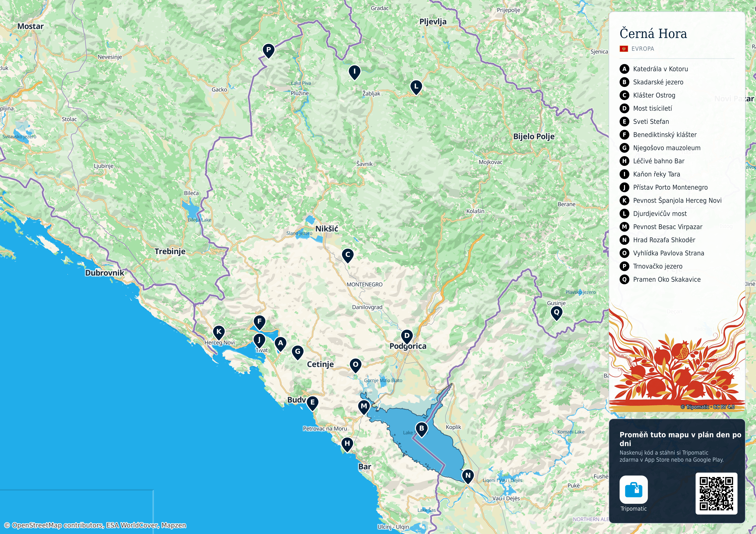
Task: Select map pin Q at Gusinje
Action: pyautogui.click(x=557, y=313)
